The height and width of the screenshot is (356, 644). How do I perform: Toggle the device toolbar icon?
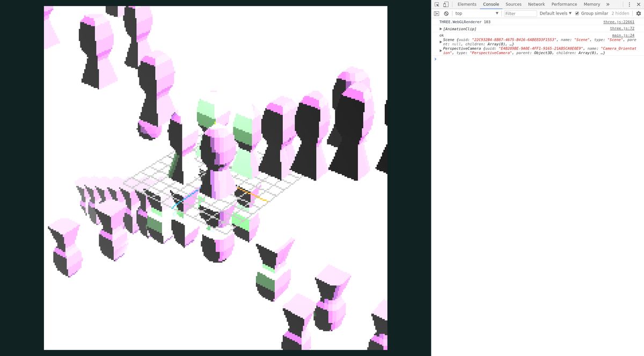pyautogui.click(x=445, y=4)
